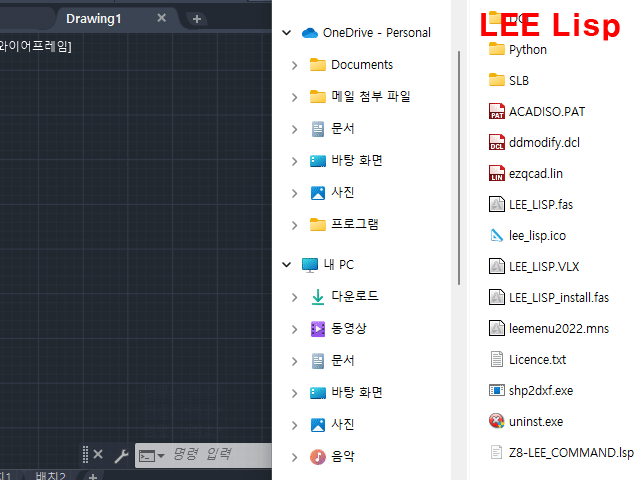Viewport: 640px width, 480px height.
Task: Expand the Documents folder under OneDrive
Action: 295,65
